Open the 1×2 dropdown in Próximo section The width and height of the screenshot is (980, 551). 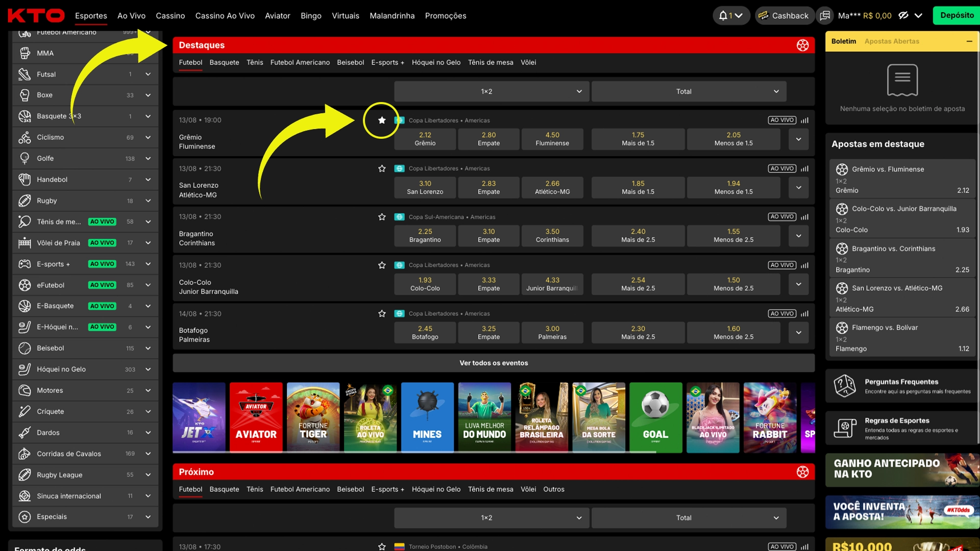pos(492,518)
